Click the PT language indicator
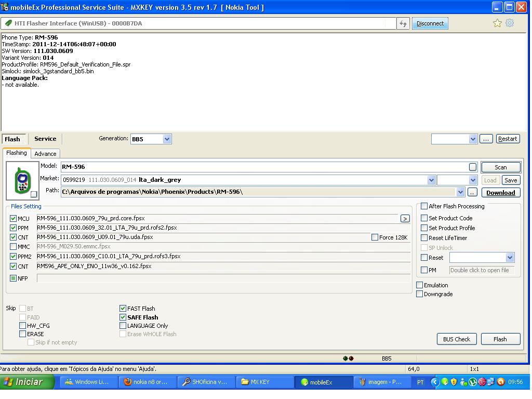This screenshot has width=532, height=399. [x=420, y=382]
